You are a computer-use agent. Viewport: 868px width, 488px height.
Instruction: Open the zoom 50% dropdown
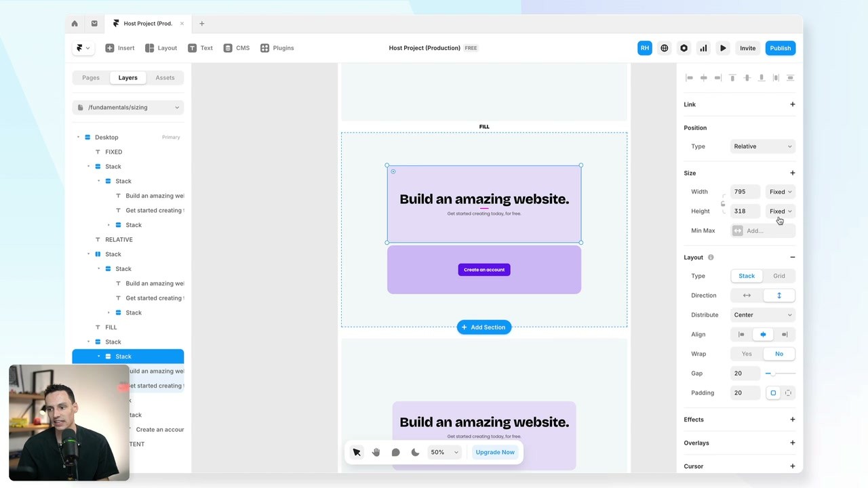coord(445,452)
